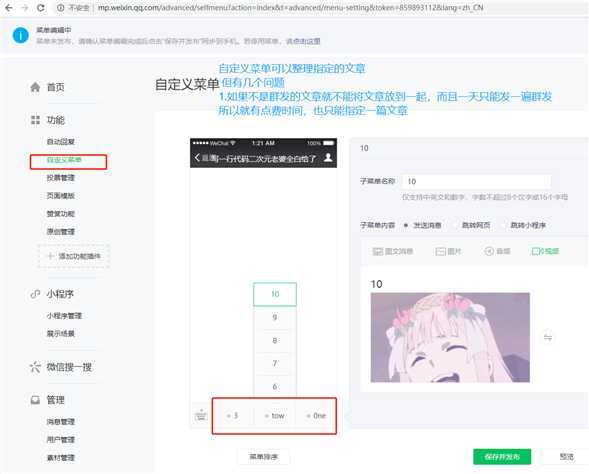
Task: Click the 管理 inbox icon in sidebar
Action: 35,400
